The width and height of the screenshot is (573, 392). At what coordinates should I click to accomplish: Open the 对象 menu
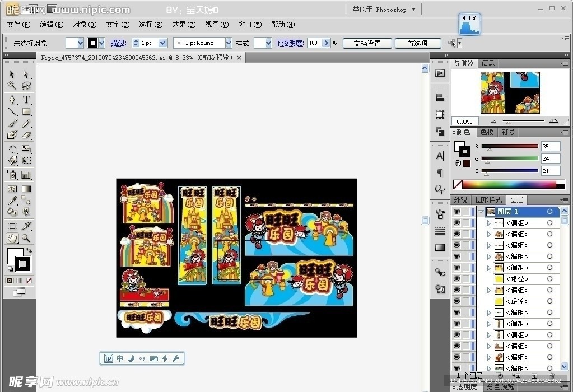[x=85, y=25]
